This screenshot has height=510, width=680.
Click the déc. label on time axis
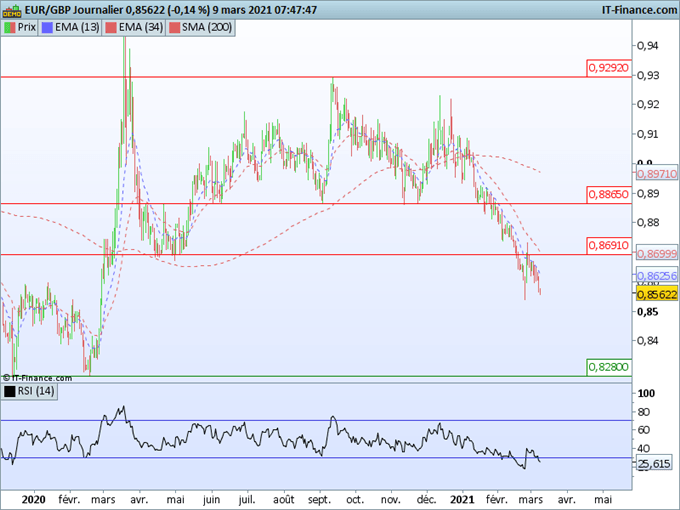coord(426,500)
